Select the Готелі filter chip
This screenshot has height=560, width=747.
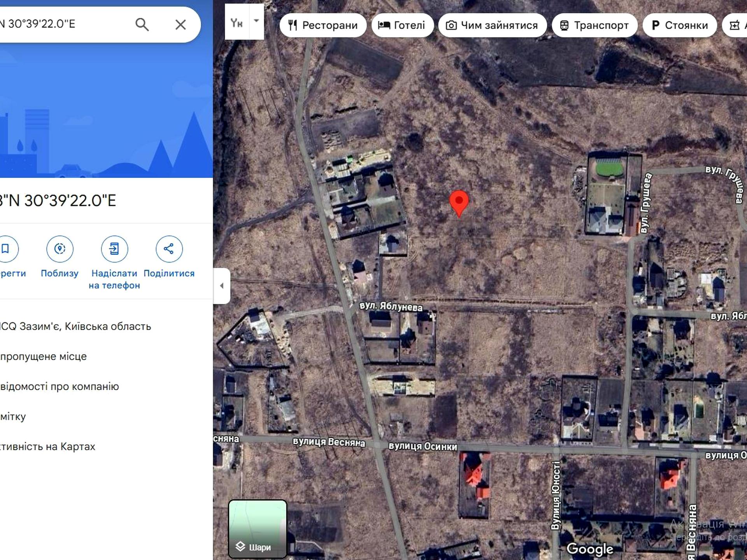click(402, 25)
